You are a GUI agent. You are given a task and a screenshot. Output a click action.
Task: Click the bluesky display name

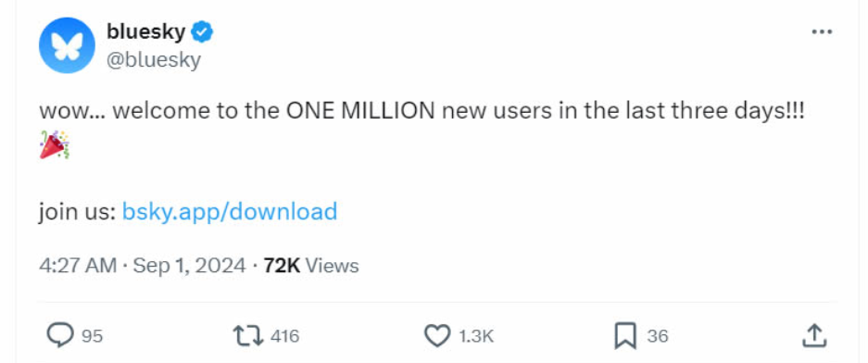click(x=146, y=32)
